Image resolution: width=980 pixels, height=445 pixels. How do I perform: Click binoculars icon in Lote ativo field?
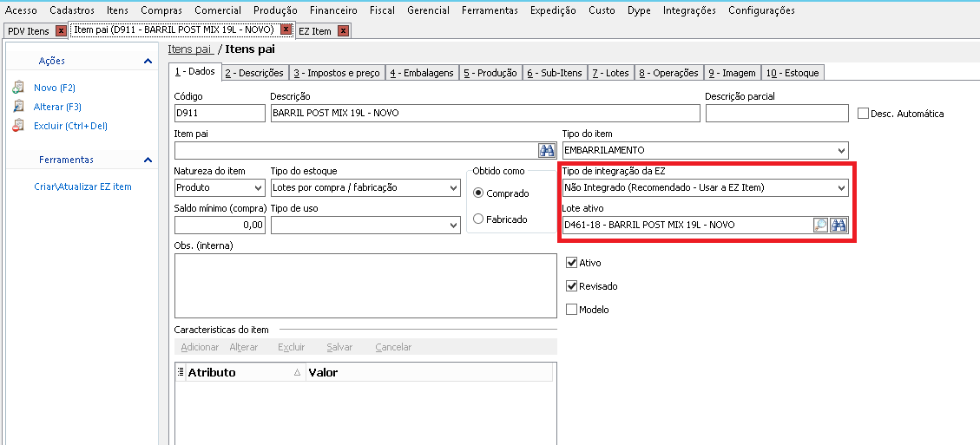839,225
